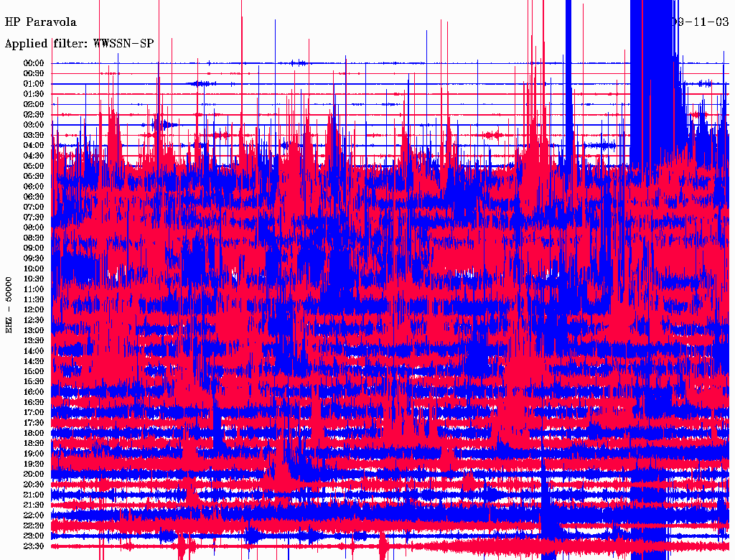This screenshot has height=560, width=735.
Task: Select the 14:30 time row label
Action: (34, 361)
